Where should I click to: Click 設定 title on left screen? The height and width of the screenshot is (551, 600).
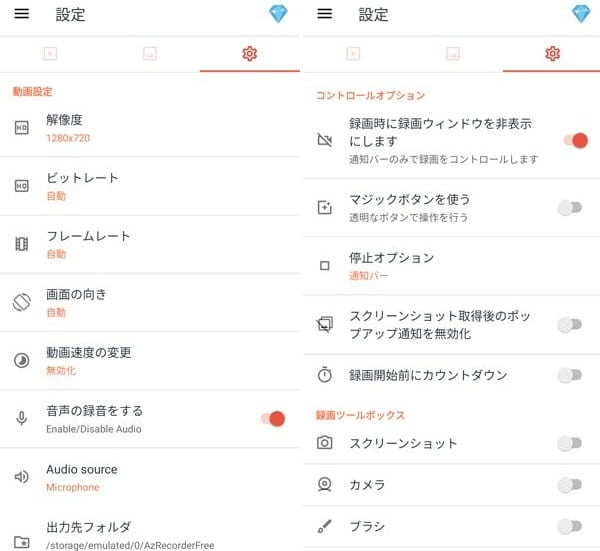click(x=70, y=15)
